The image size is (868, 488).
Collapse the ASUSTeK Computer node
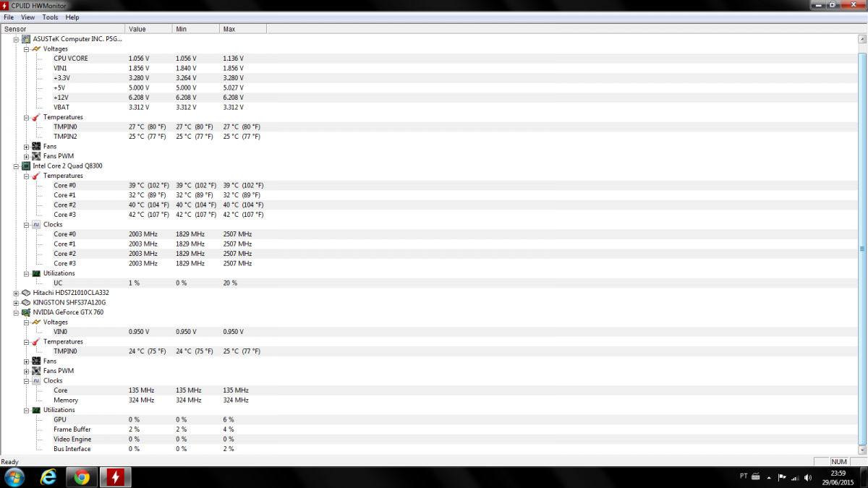pos(16,39)
